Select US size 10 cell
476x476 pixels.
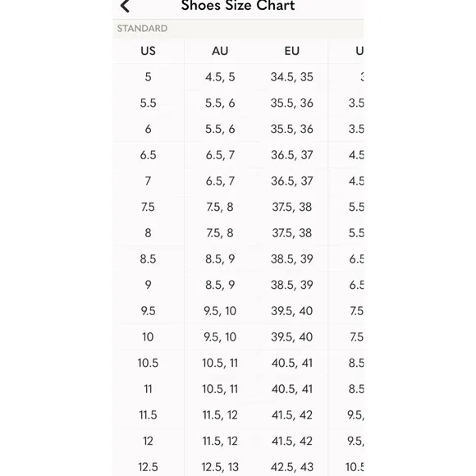click(x=149, y=337)
